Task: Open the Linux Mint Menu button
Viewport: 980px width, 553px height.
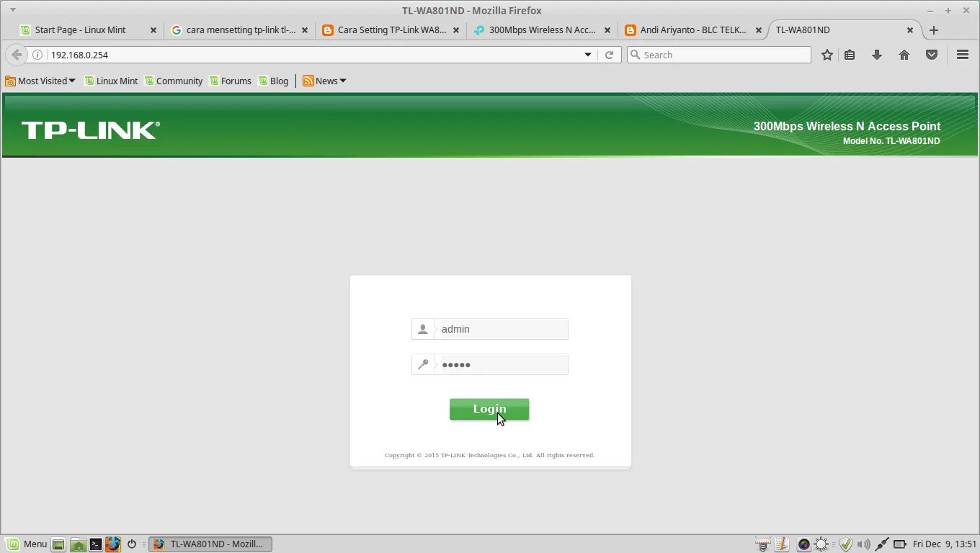Action: pos(27,544)
